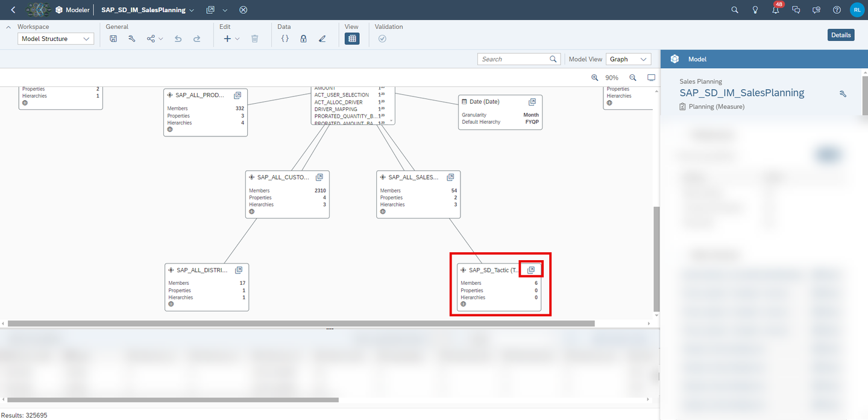Click the Model panel header cube icon
The height and width of the screenshot is (420, 868).
[x=675, y=59]
